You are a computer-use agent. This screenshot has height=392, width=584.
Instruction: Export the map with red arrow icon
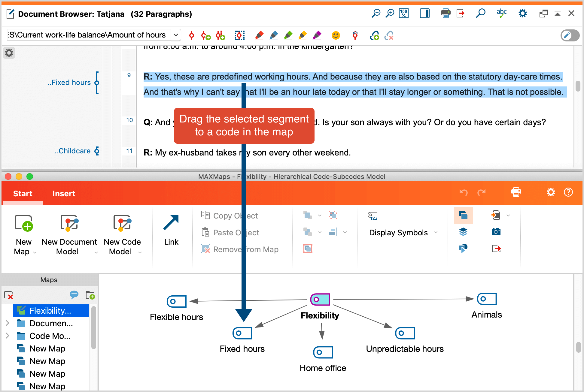[x=496, y=249]
